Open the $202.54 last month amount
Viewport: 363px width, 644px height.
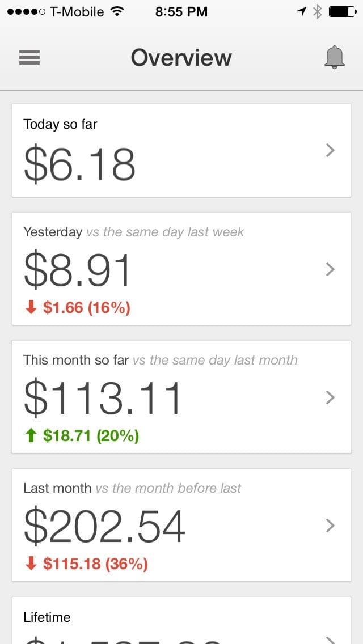105,527
